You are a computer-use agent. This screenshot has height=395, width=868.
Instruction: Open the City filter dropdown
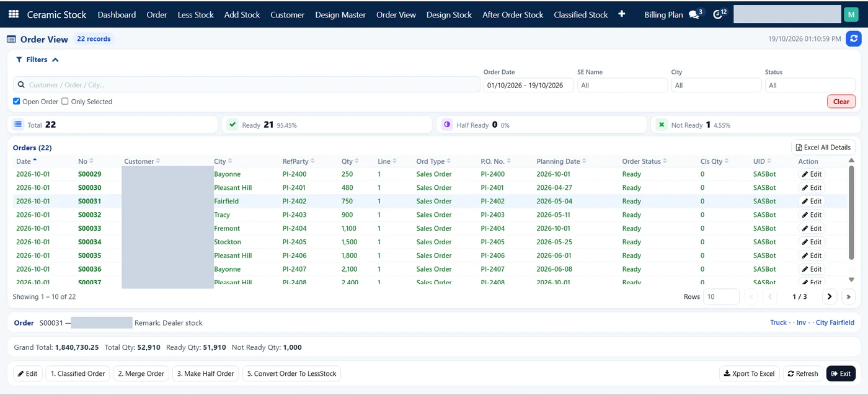point(716,85)
